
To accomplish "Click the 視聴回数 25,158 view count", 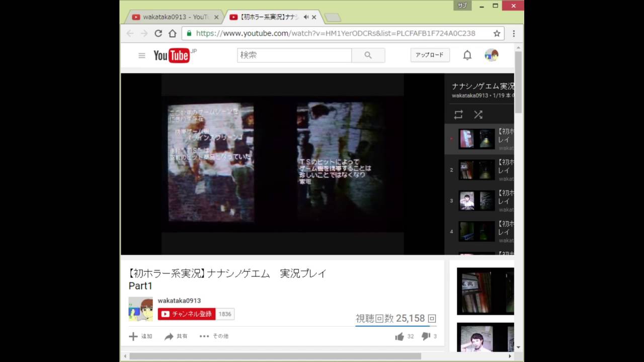I will point(395,319).
